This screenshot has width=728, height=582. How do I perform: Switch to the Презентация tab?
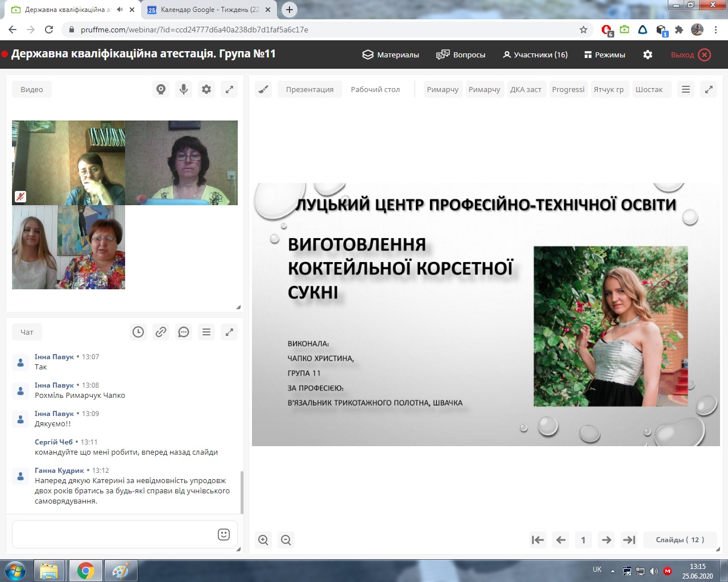309,89
